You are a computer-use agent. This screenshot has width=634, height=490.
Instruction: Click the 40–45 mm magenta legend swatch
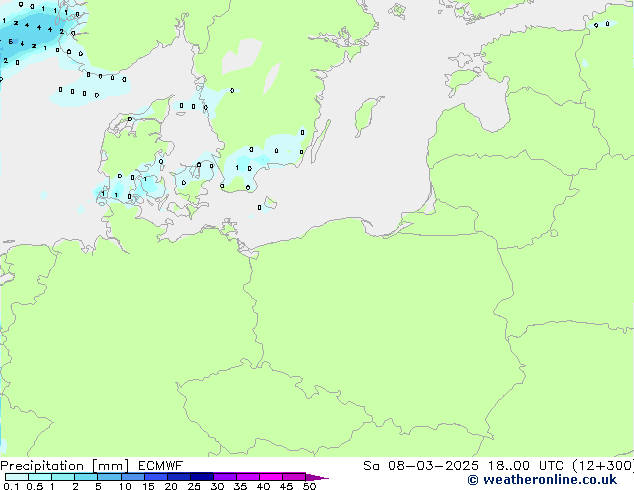point(271,477)
